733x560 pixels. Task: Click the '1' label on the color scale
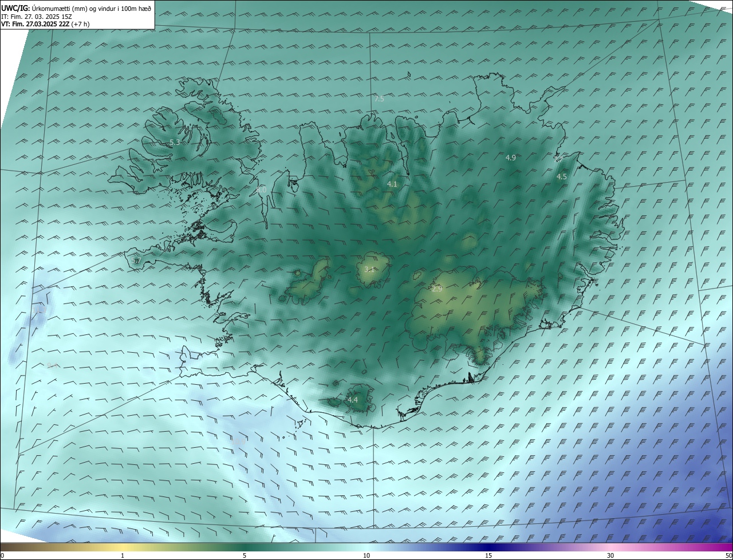(x=123, y=555)
